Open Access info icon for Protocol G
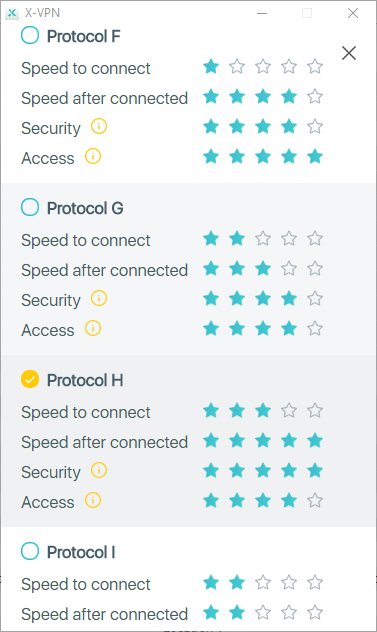Viewport: 377px width, 632px height. [x=93, y=328]
